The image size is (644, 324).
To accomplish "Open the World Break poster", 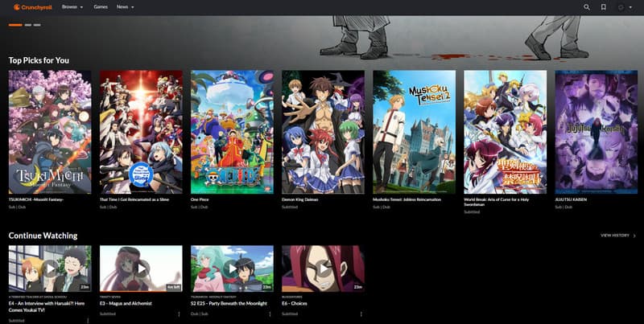I will [506, 132].
